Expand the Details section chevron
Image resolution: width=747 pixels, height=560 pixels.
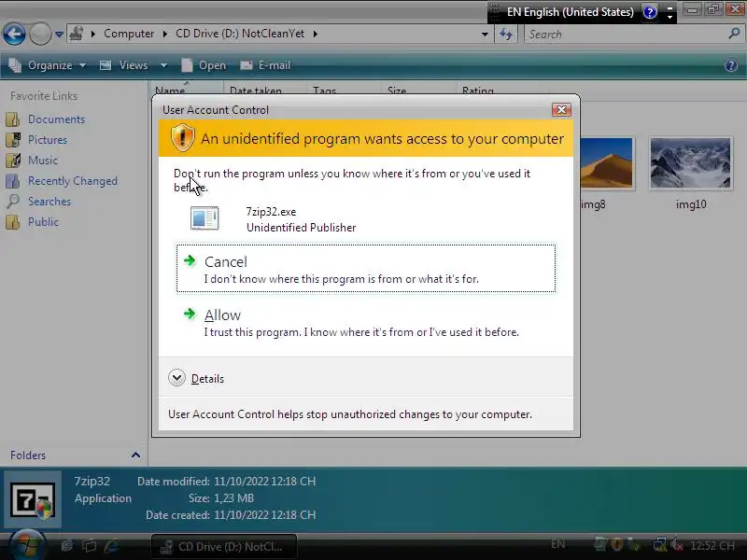(176, 378)
